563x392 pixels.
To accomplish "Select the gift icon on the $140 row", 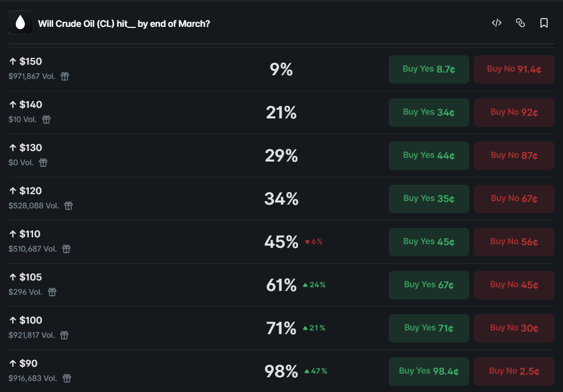I will [x=46, y=119].
